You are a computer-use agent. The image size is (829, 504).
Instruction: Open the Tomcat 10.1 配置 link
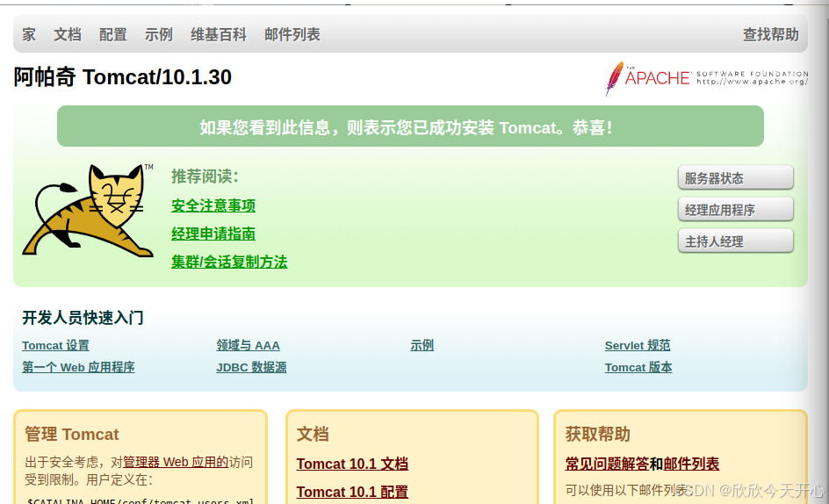352,492
